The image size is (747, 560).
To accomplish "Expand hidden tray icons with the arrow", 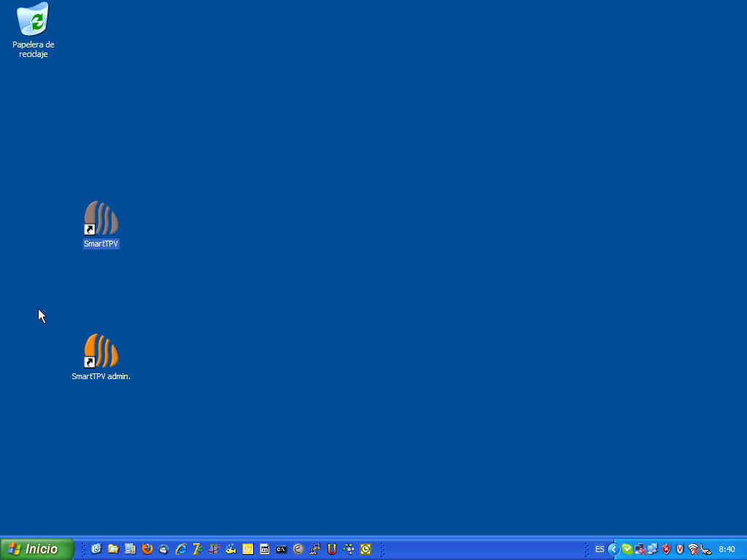I will click(x=614, y=549).
